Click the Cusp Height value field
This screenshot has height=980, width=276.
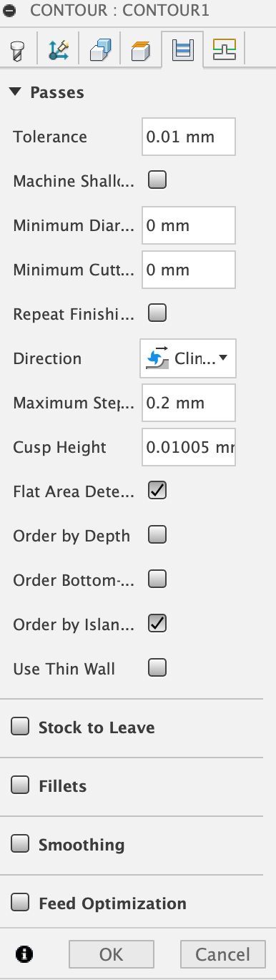(x=189, y=447)
